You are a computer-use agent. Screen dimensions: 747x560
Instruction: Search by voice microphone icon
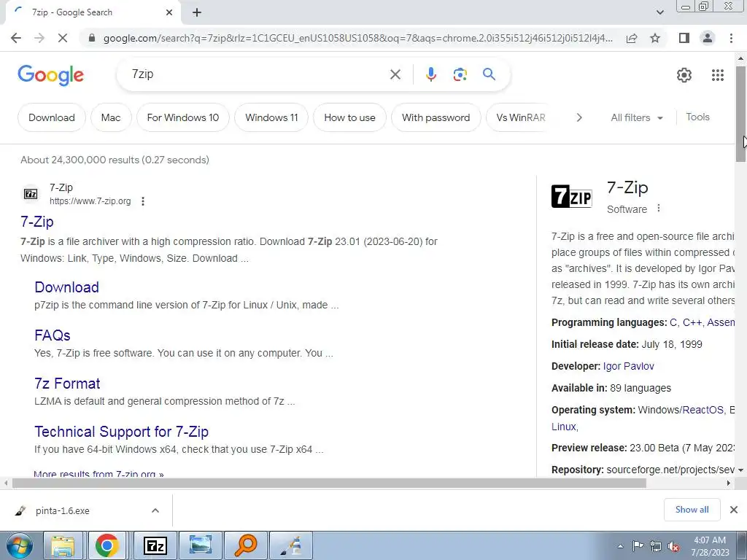pos(430,74)
